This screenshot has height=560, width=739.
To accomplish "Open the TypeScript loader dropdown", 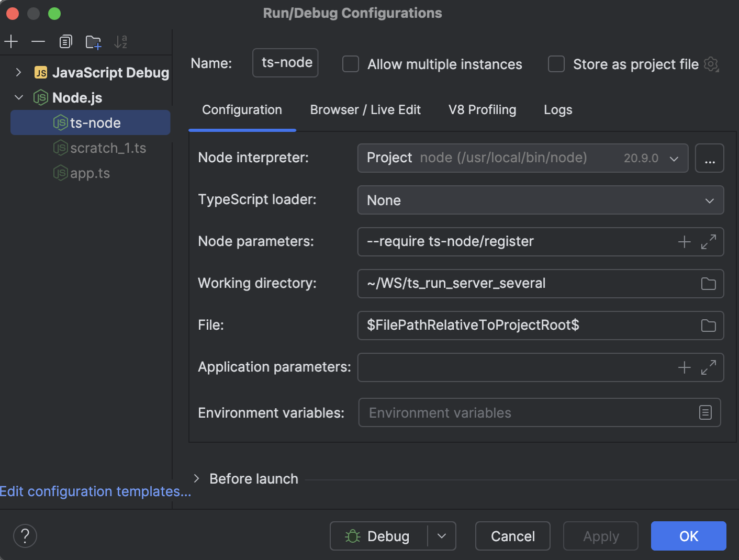I will (709, 200).
